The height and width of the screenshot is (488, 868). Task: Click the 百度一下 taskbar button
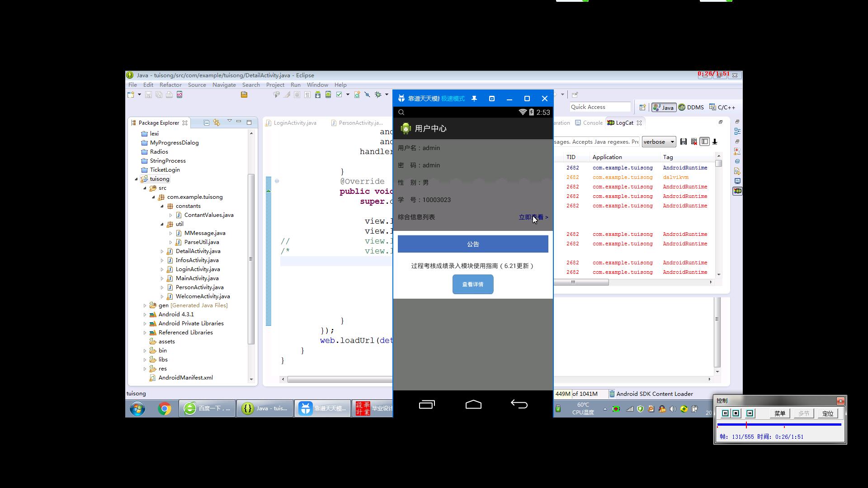pos(208,408)
